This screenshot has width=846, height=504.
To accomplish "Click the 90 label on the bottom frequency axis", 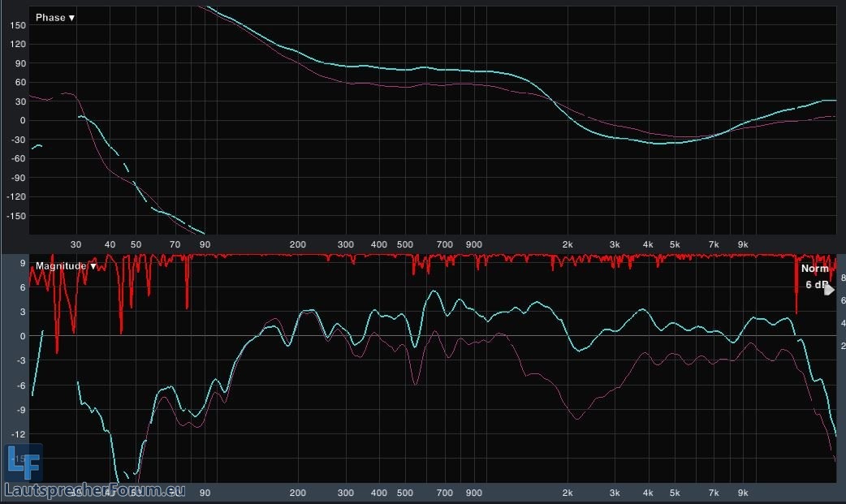I will click(x=205, y=492).
